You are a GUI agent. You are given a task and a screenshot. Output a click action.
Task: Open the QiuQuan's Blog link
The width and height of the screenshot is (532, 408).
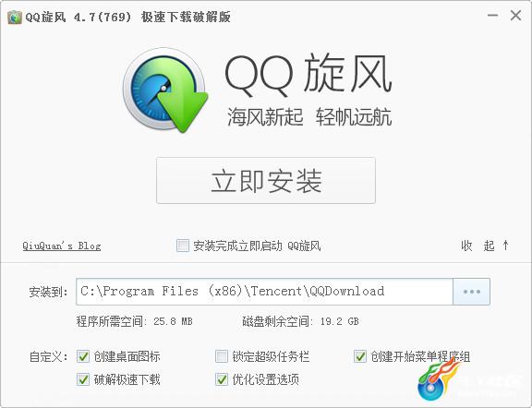tap(61, 246)
